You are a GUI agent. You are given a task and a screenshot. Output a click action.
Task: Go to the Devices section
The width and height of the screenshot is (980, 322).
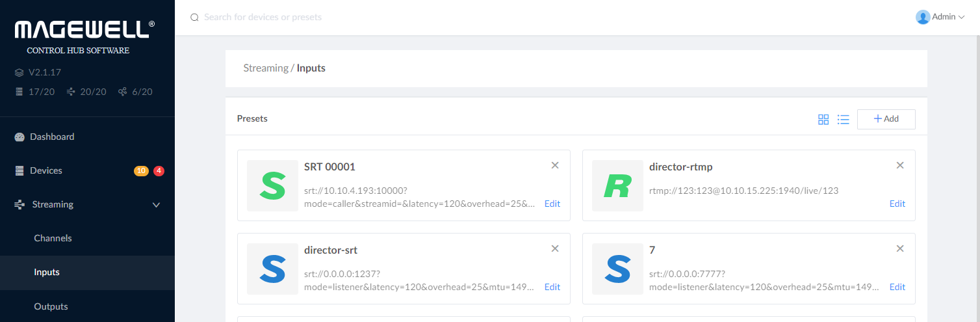(46, 171)
